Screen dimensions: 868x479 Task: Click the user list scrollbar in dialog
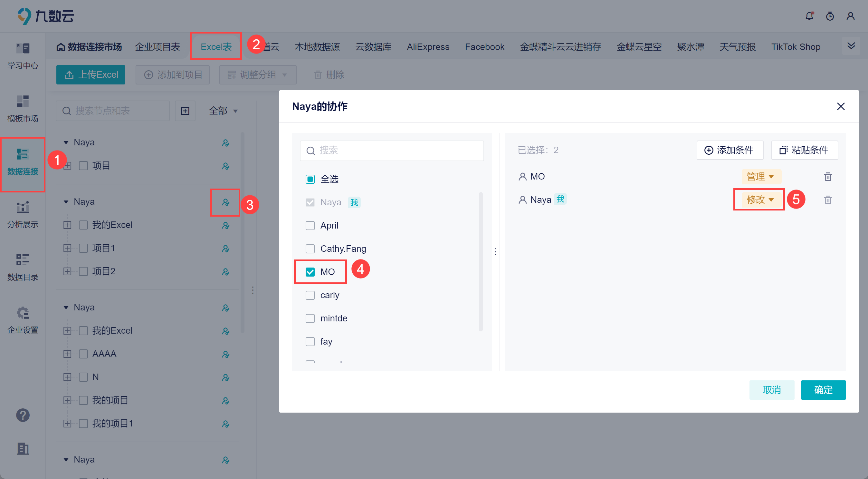(x=481, y=262)
